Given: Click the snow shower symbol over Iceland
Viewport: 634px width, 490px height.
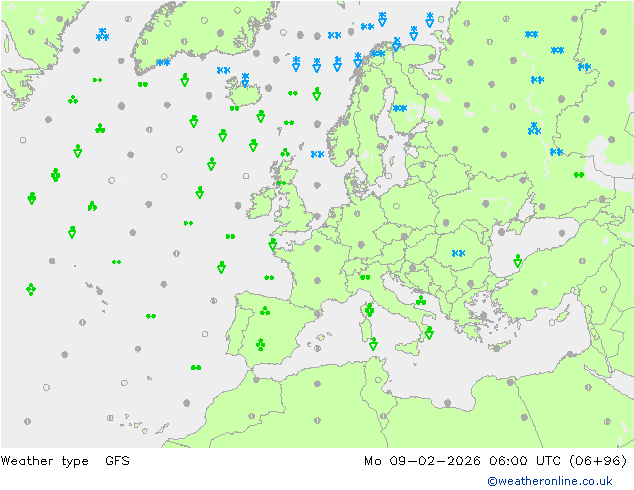Looking at the screenshot, I should click(245, 80).
